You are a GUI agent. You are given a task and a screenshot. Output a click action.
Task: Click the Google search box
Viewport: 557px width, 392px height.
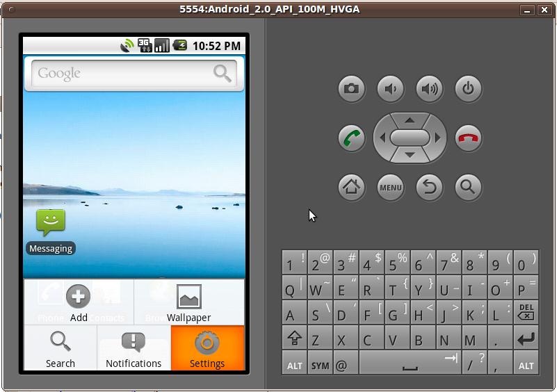[x=134, y=74]
